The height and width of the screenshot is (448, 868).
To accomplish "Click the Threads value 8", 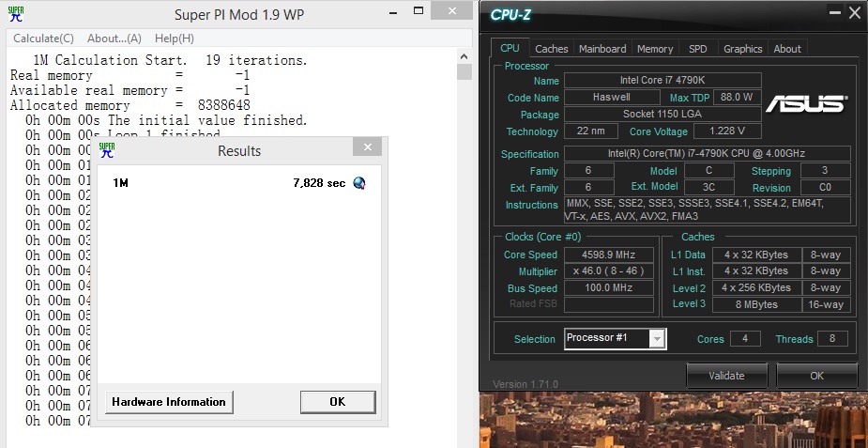I will [832, 338].
